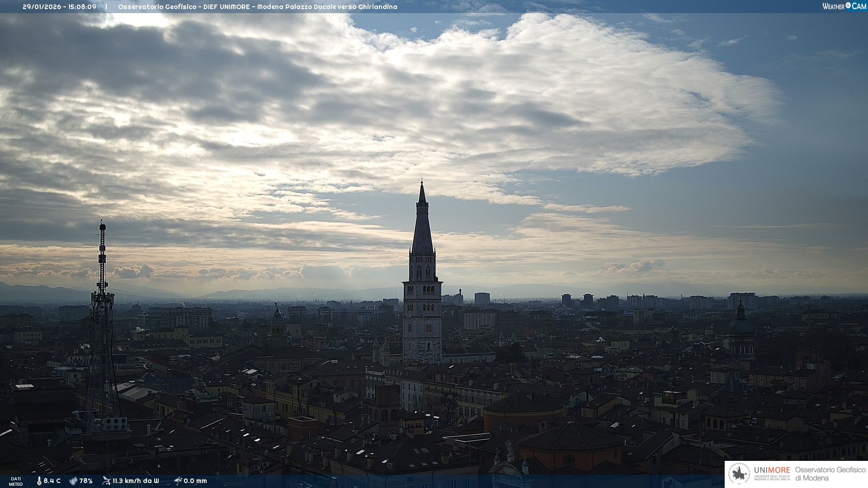Click the thermometer temperature icon
Viewport: 868px width, 488px height.
point(39,481)
